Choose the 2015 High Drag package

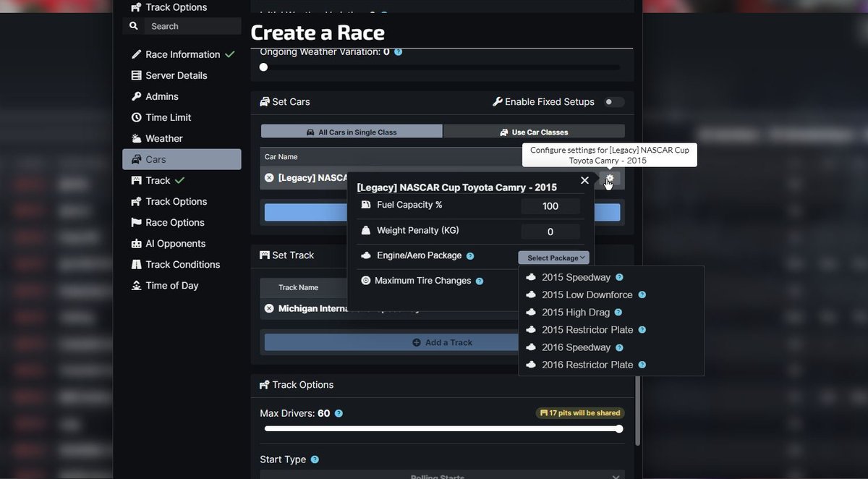[x=576, y=312]
